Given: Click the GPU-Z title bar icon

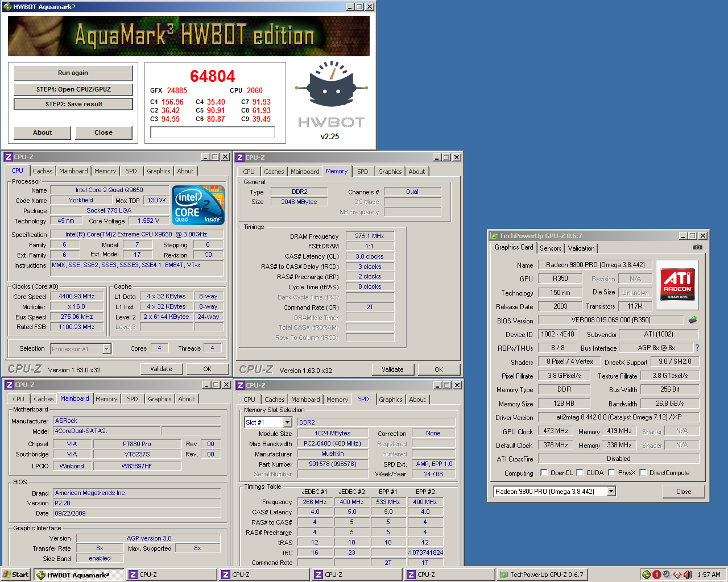Looking at the screenshot, I should click(494, 236).
